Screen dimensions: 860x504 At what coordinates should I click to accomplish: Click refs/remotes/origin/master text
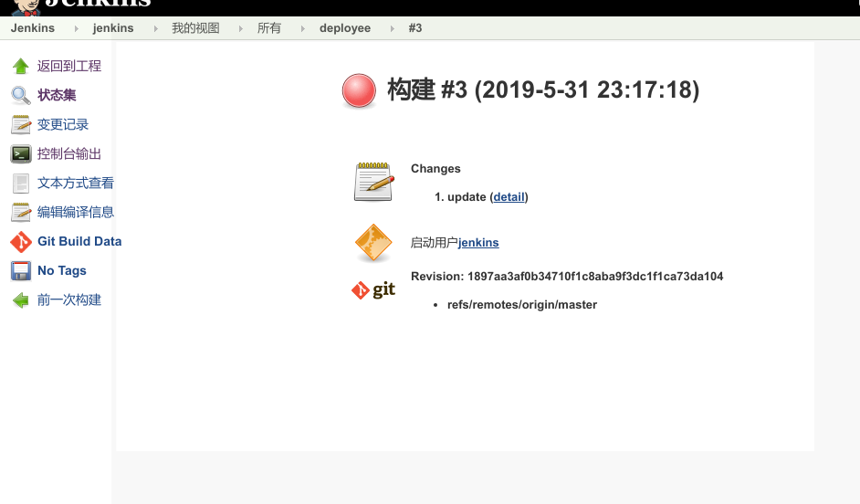pos(522,305)
